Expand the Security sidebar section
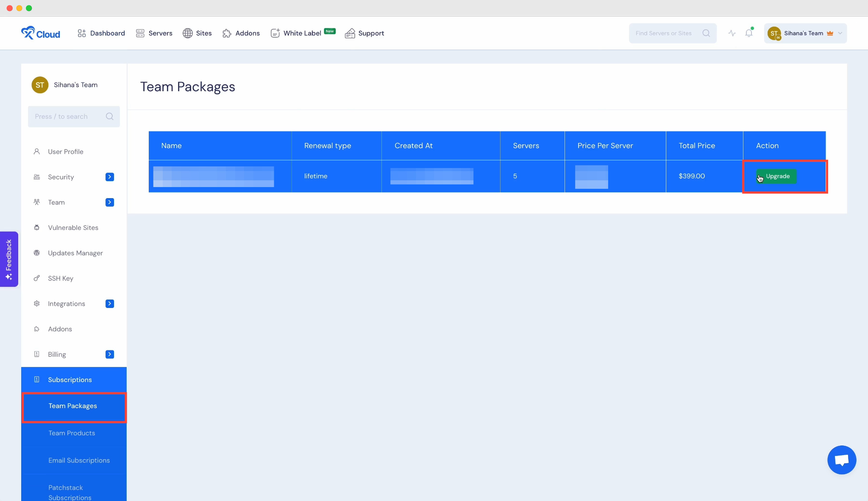The width and height of the screenshot is (868, 501). 109,177
